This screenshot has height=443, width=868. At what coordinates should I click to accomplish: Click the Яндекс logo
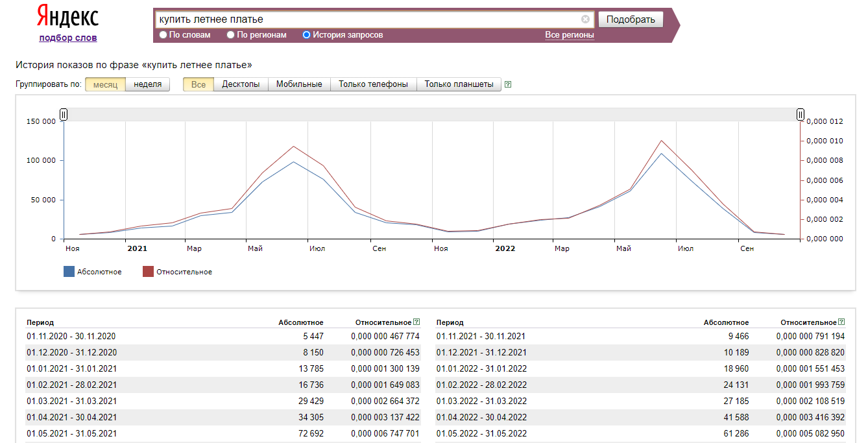(68, 16)
